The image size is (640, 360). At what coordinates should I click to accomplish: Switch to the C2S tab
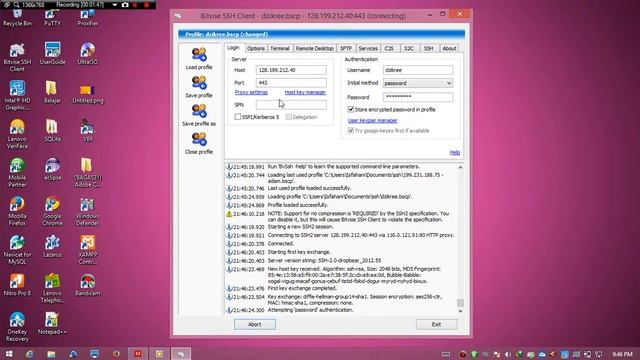(x=389, y=48)
